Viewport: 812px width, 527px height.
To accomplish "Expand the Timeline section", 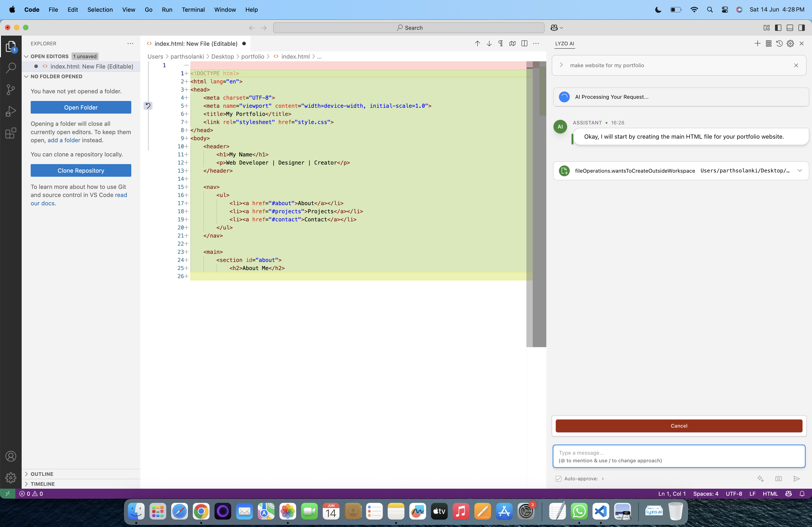I will 26,484.
